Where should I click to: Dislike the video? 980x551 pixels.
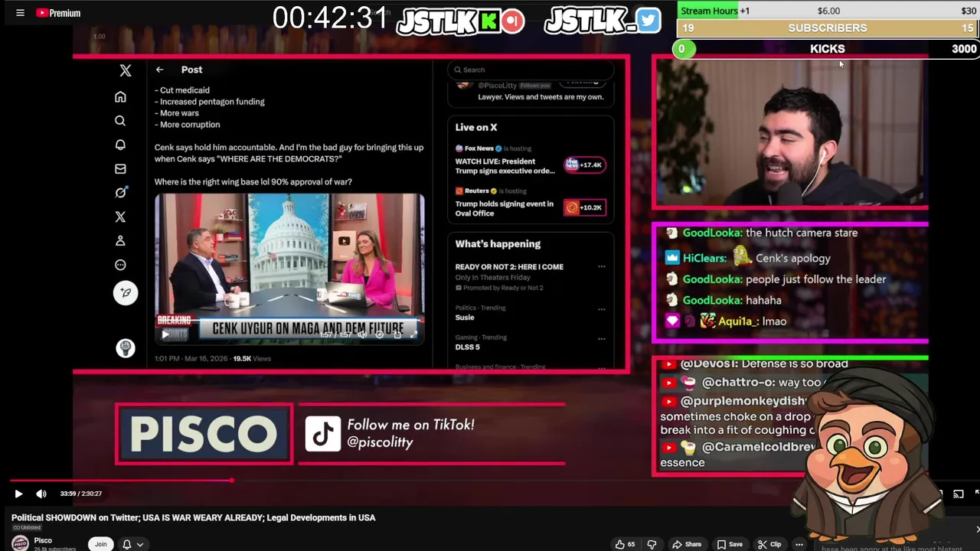tap(652, 544)
